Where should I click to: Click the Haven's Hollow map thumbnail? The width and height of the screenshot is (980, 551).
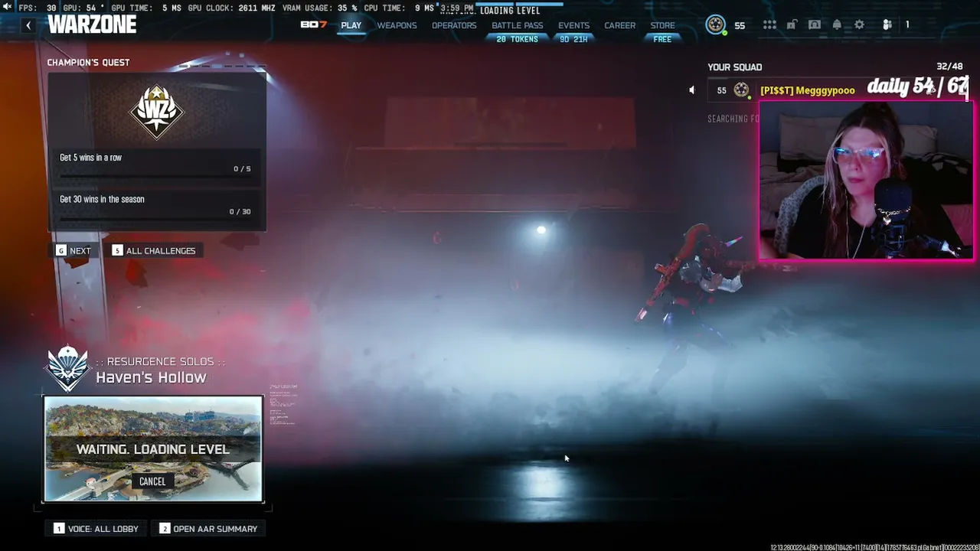pos(153,448)
